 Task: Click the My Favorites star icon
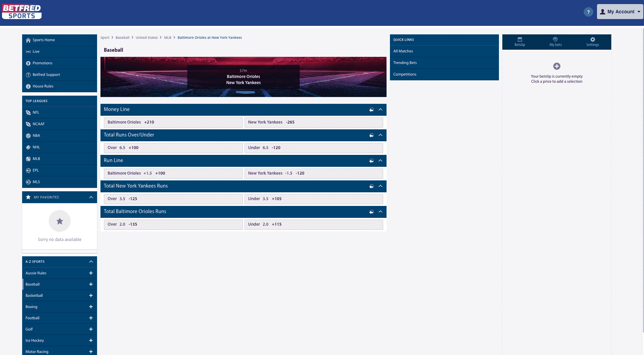pos(28,197)
